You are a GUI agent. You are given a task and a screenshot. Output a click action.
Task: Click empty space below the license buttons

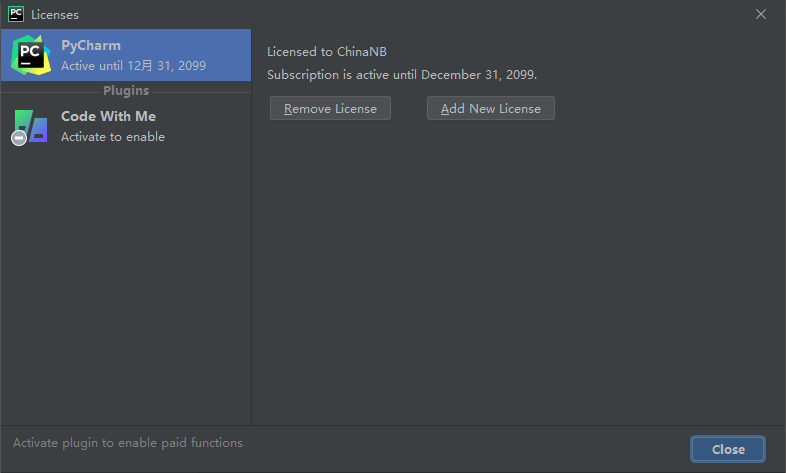516,271
